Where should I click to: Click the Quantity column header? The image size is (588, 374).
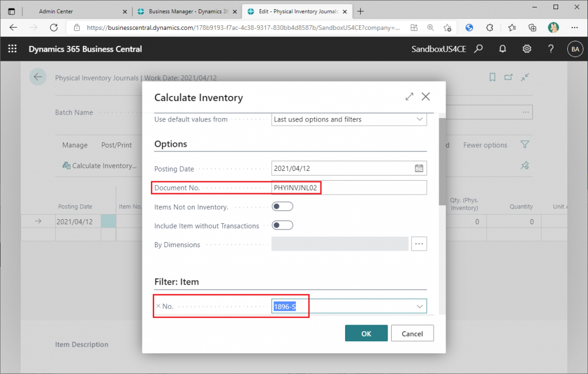(x=521, y=207)
